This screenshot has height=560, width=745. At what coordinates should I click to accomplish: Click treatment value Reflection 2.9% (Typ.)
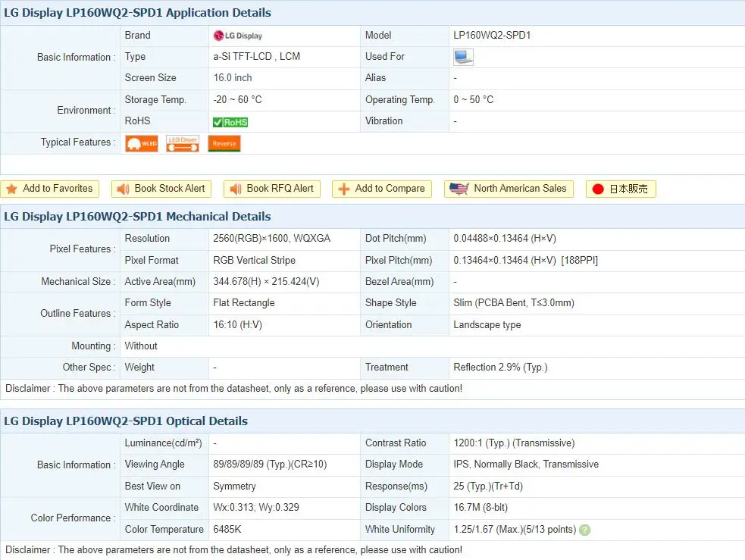click(500, 368)
